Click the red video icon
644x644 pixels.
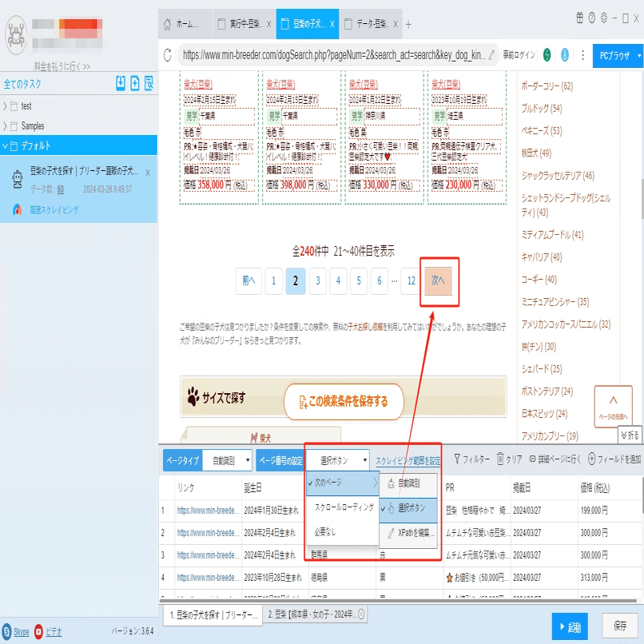tap(38, 631)
